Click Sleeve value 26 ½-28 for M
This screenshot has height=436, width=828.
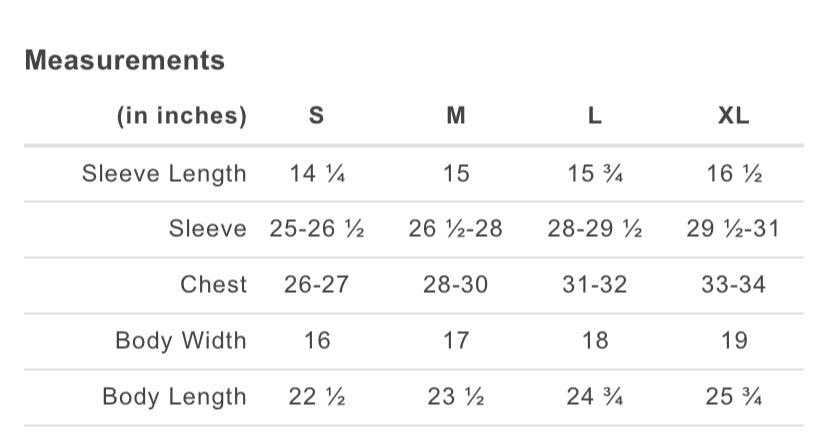[456, 229]
